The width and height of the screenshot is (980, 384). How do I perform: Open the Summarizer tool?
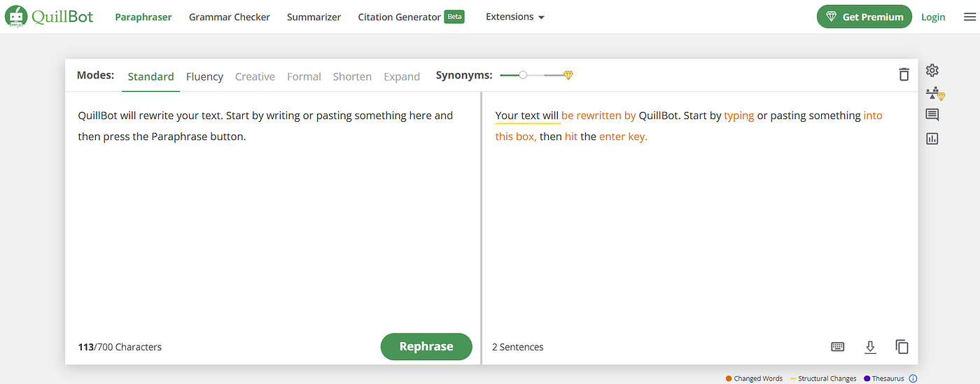[314, 17]
